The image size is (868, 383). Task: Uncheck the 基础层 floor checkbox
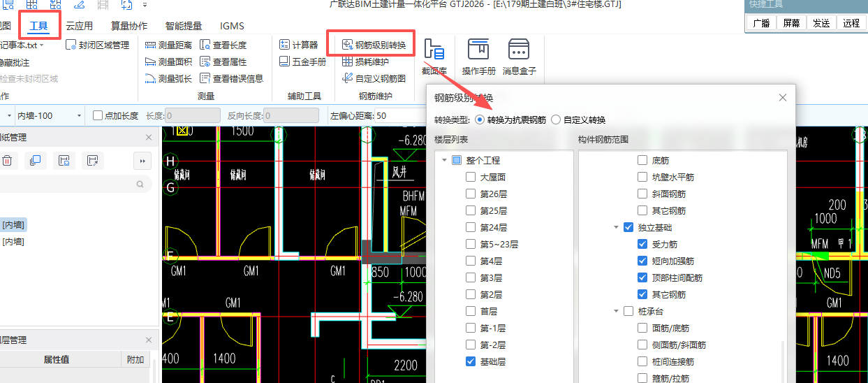(471, 361)
